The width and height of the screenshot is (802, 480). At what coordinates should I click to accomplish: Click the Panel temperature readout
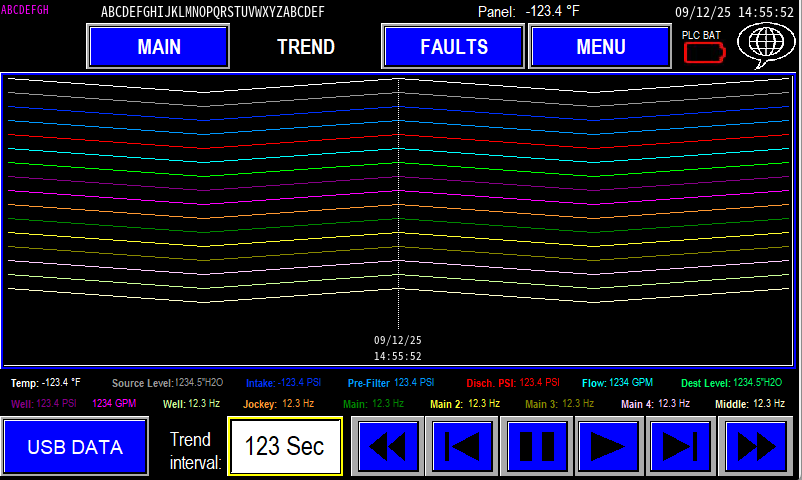click(x=528, y=12)
